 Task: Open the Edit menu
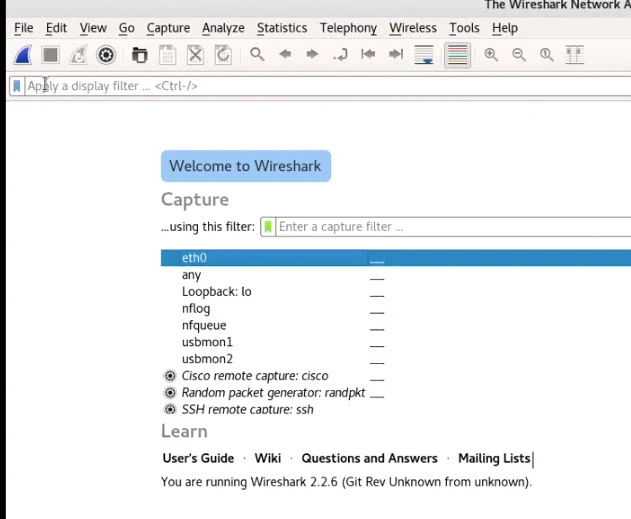click(x=56, y=28)
